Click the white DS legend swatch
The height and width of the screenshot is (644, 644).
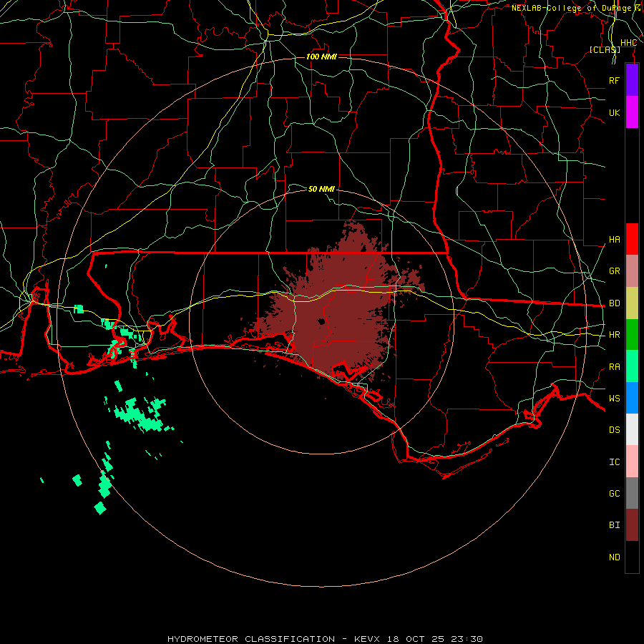coord(632,429)
